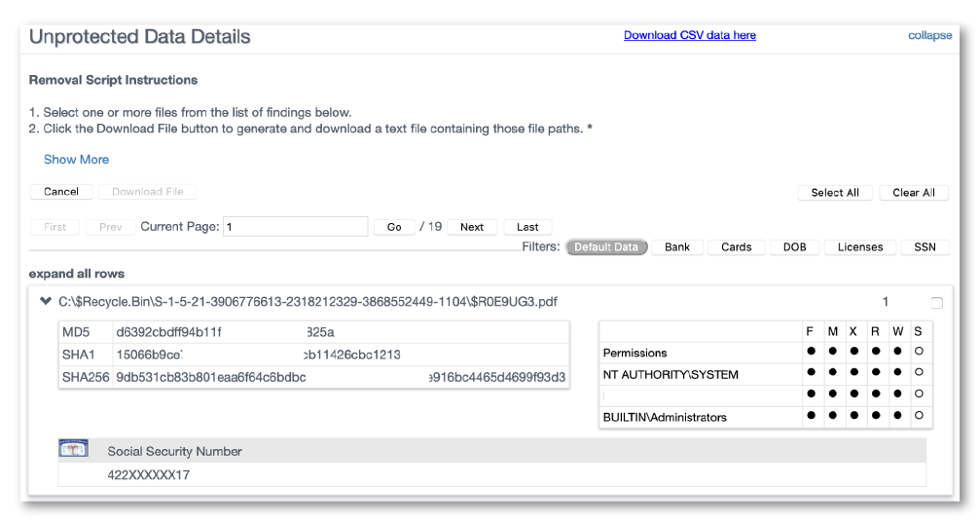
Task: Click the SHA256 hash value 9db531cb83b801eaa6f64c6bdbc
Action: click(210, 377)
